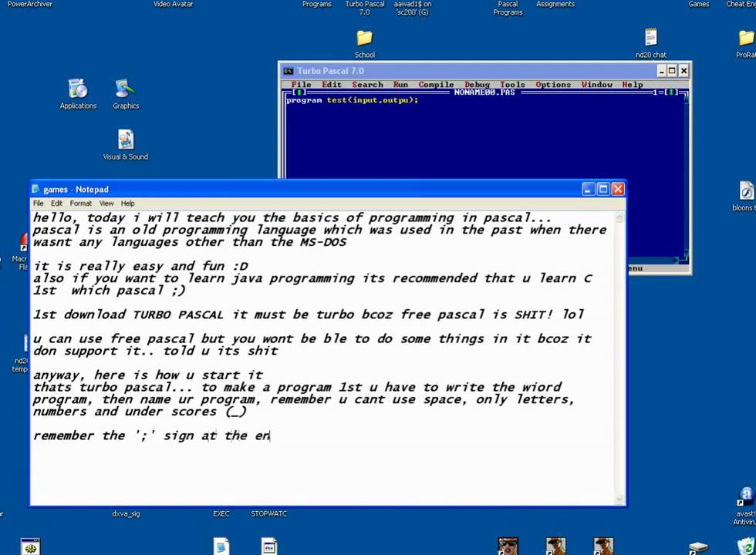Open the Video Avatar desktop item
Image resolution: width=756 pixels, height=555 pixels.
pos(173,4)
